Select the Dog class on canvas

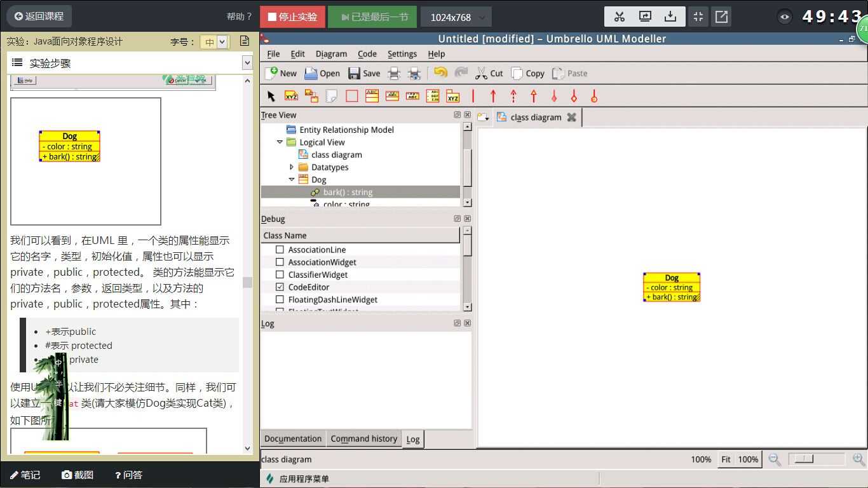[672, 287]
